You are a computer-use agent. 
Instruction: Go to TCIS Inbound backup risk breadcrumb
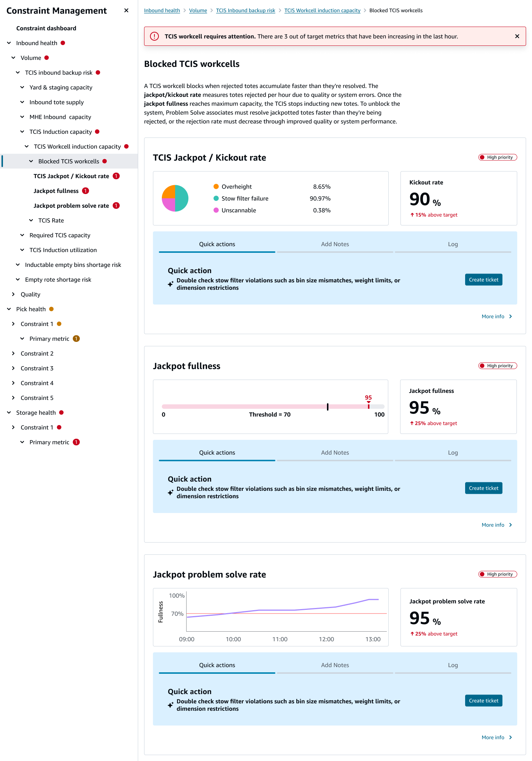246,10
